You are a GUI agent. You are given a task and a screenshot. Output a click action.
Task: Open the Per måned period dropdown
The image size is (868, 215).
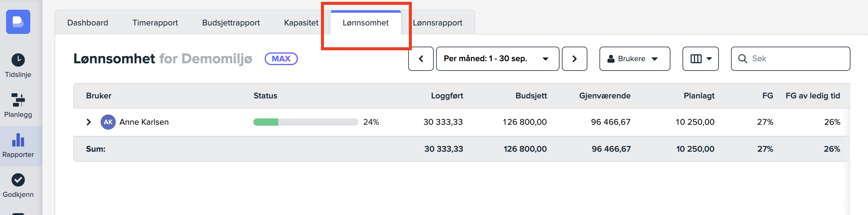pos(497,59)
